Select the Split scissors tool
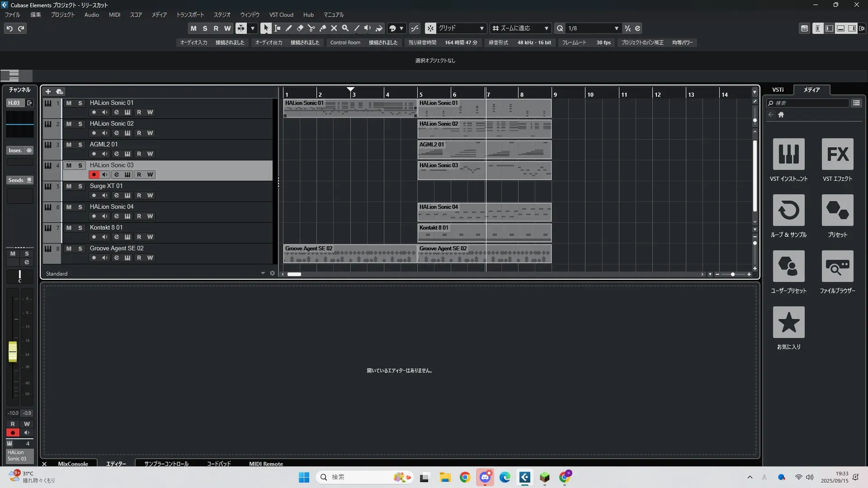This screenshot has width=868, height=488. pyautogui.click(x=311, y=28)
